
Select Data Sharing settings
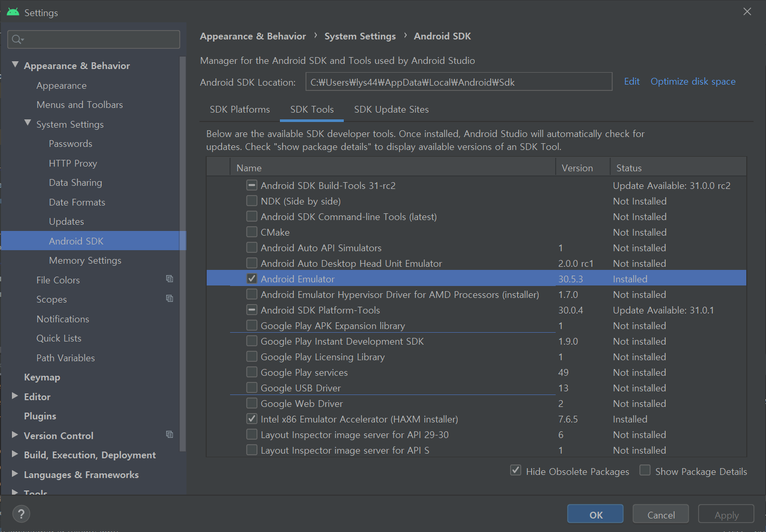click(x=75, y=183)
